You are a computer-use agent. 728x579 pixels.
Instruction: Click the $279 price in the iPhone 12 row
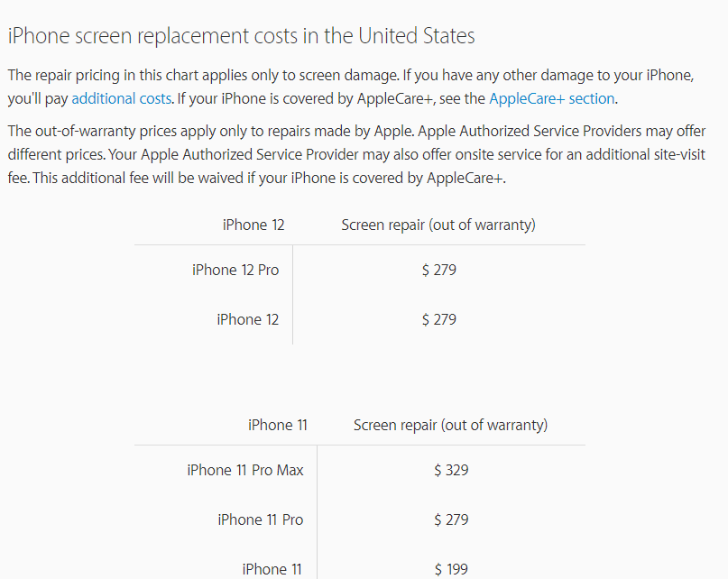[x=439, y=319]
